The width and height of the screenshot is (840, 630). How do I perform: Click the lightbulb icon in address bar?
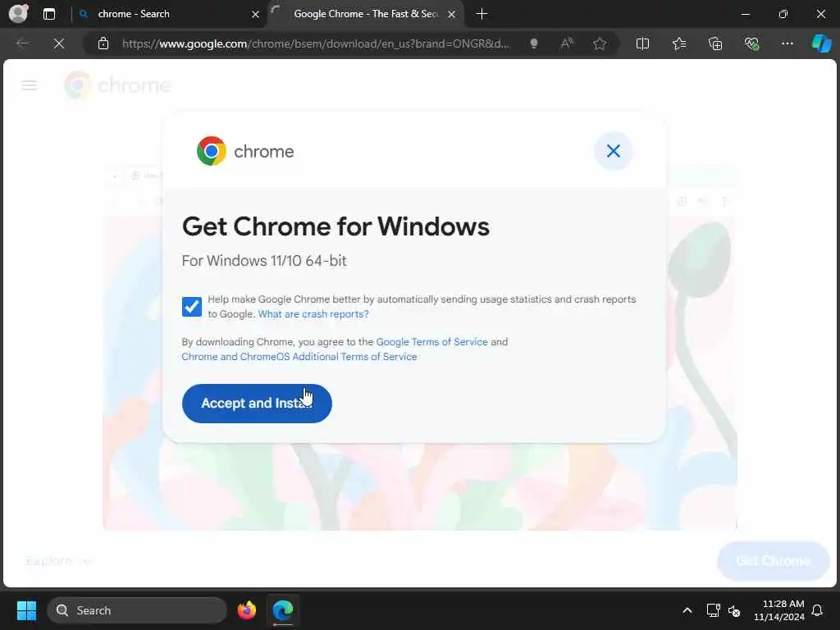[533, 43]
